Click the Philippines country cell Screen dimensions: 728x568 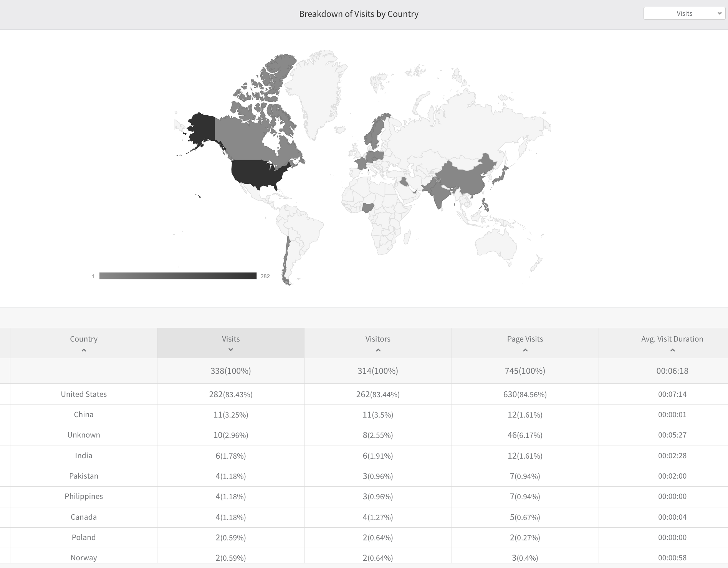coord(84,496)
